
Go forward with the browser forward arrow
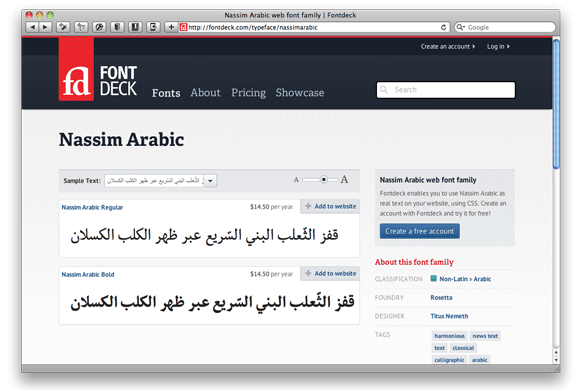click(45, 27)
